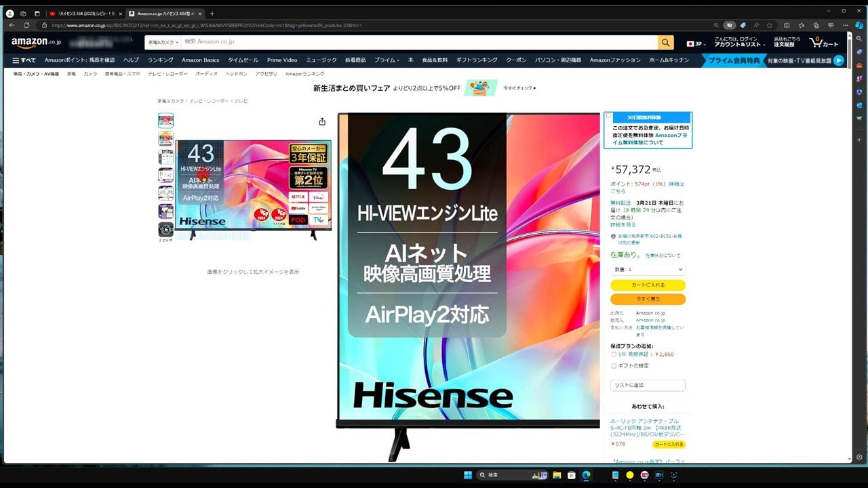Click the Amazon search input field
Image resolution: width=868 pixels, height=488 pixels.
click(x=418, y=43)
